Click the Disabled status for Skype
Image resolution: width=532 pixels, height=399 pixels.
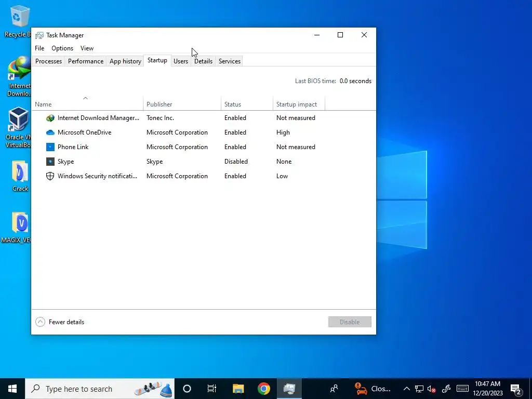coord(236,162)
